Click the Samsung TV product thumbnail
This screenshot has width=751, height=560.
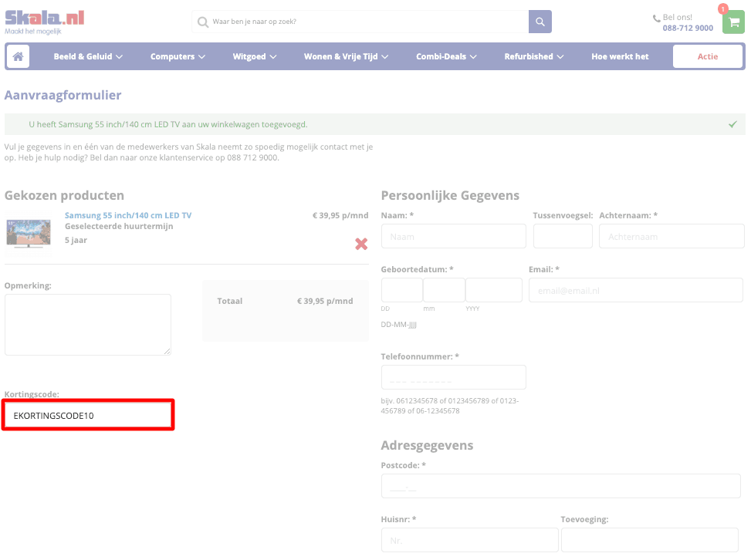point(29,233)
